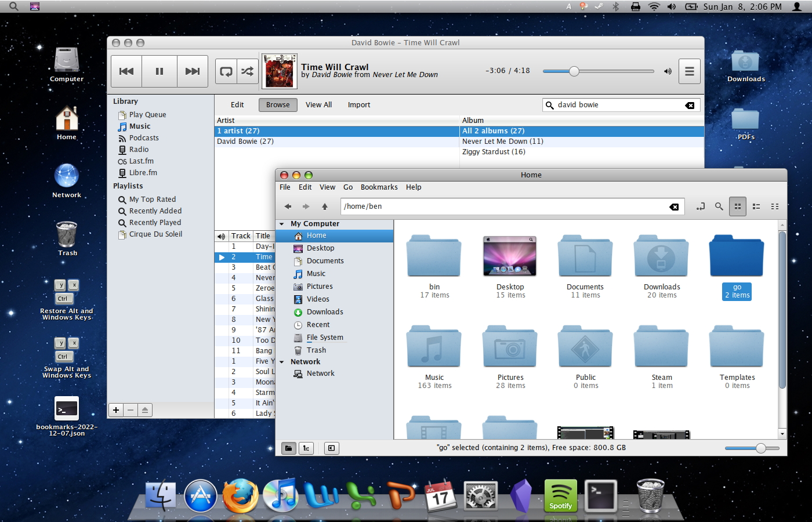Image resolution: width=812 pixels, height=522 pixels.
Task: Collapse Network section in sidebar
Action: [x=282, y=362]
